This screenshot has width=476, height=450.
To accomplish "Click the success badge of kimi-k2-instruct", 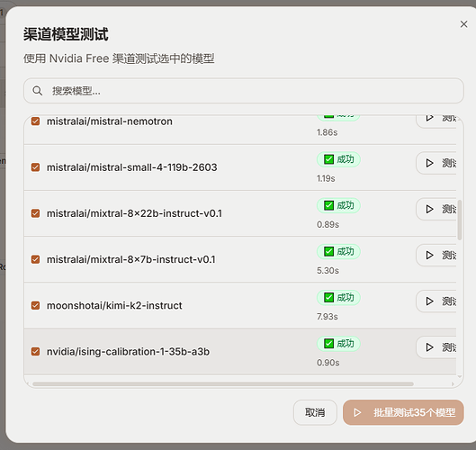I will [338, 298].
